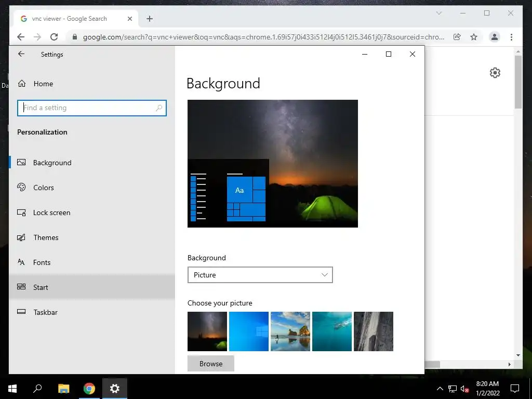Click Chrome's forward navigation arrow
This screenshot has height=399, width=532.
click(37, 37)
